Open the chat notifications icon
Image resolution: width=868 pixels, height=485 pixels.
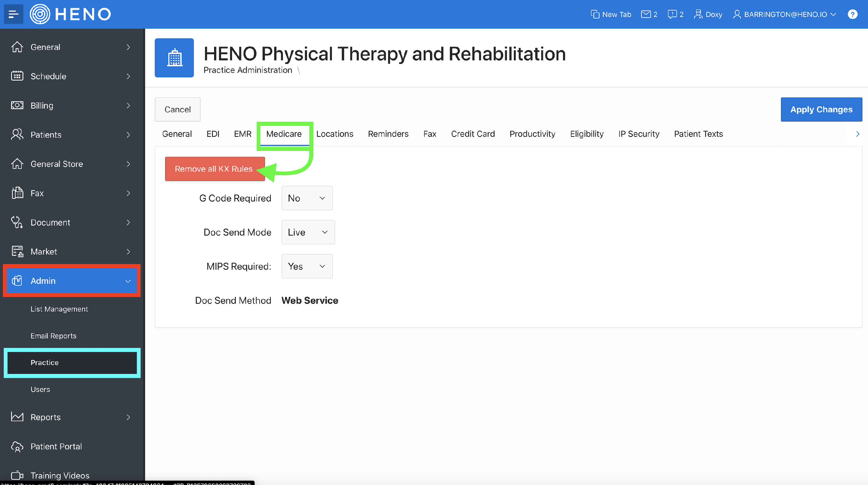[672, 14]
